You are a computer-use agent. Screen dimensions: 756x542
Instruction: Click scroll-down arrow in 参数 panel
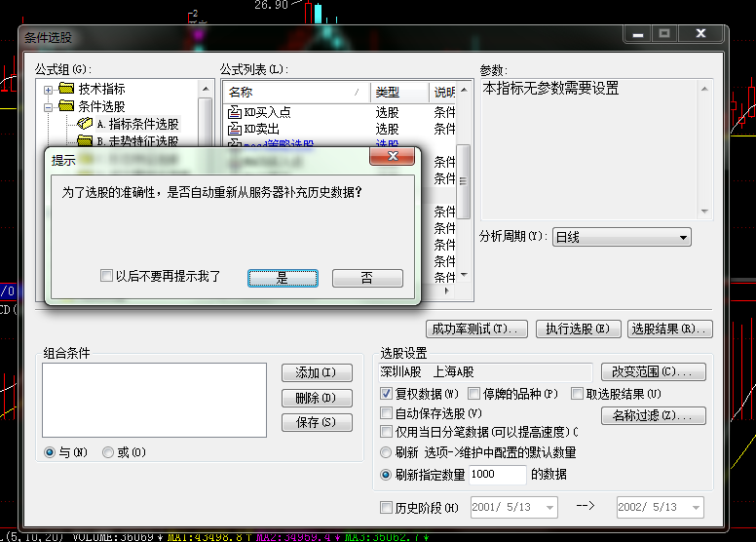click(704, 212)
